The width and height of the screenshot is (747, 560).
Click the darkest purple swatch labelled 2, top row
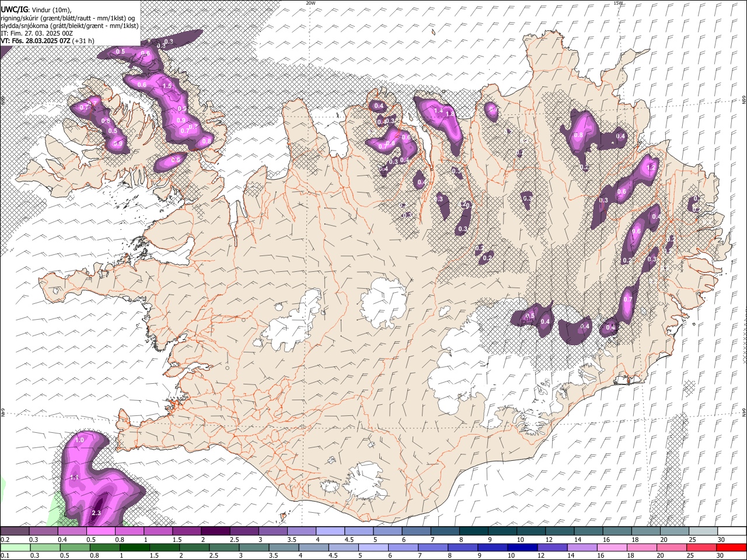coord(215,531)
